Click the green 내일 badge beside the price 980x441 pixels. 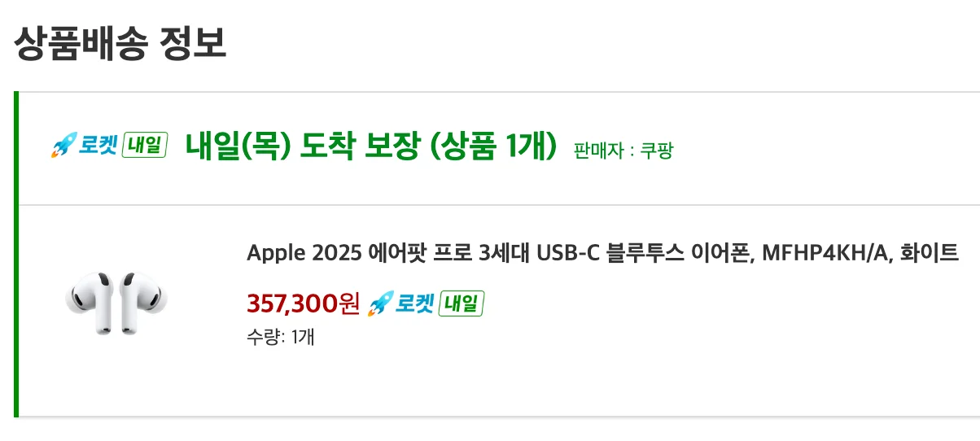pyautogui.click(x=462, y=304)
